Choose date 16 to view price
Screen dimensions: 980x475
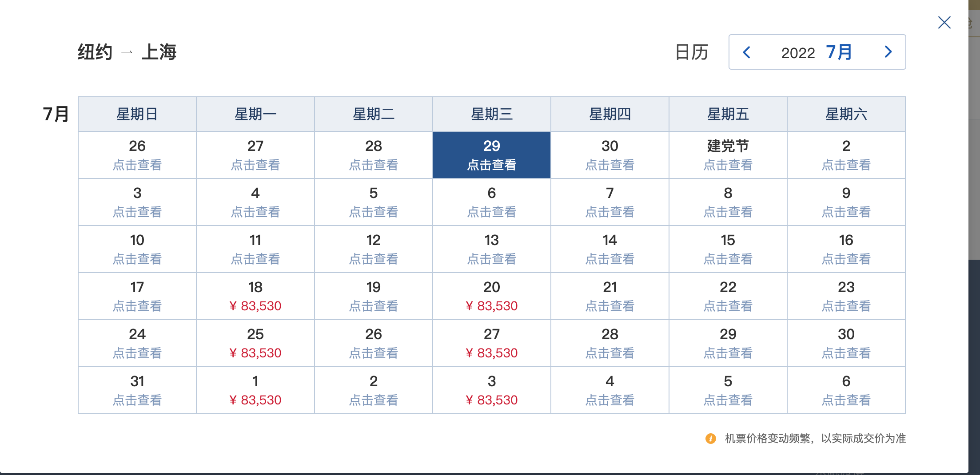(x=846, y=249)
